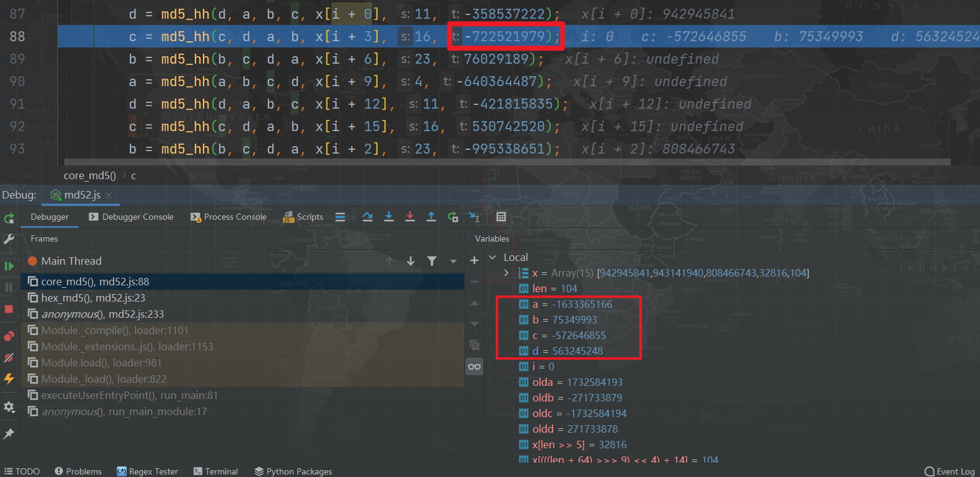Screen dimensions: 980x477
Task: Click the remove watch minus icon
Action: point(474,282)
